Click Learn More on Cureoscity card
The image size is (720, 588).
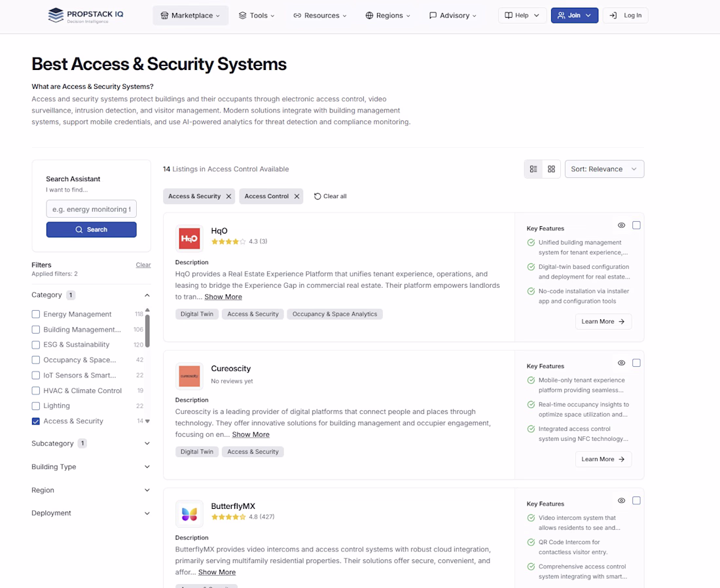tap(603, 459)
